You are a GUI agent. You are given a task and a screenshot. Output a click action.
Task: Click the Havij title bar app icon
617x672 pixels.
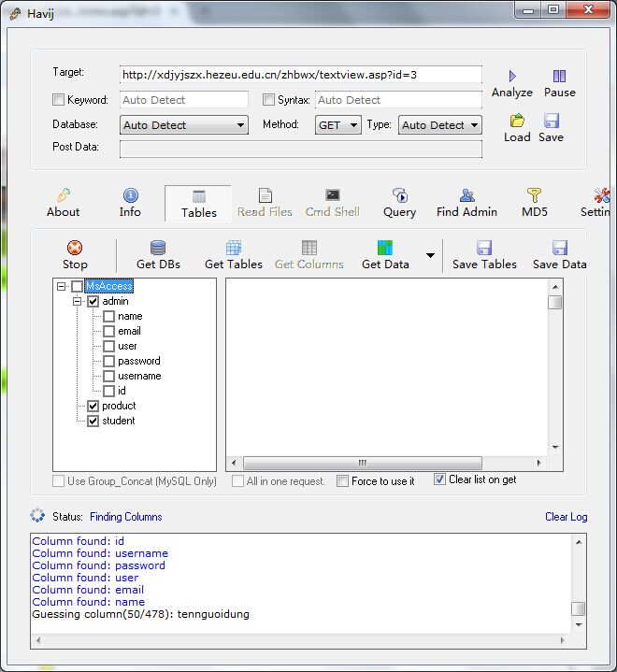15,14
